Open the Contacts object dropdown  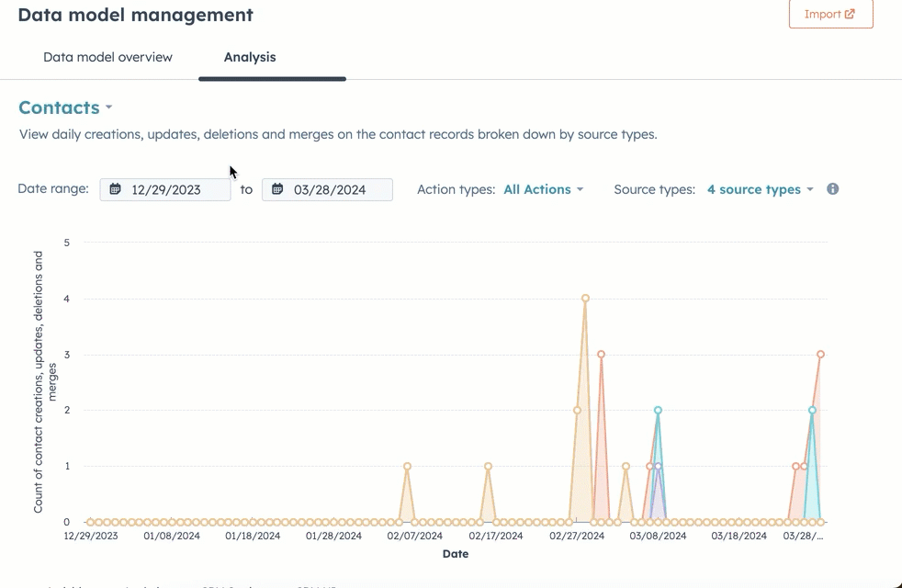tap(64, 107)
